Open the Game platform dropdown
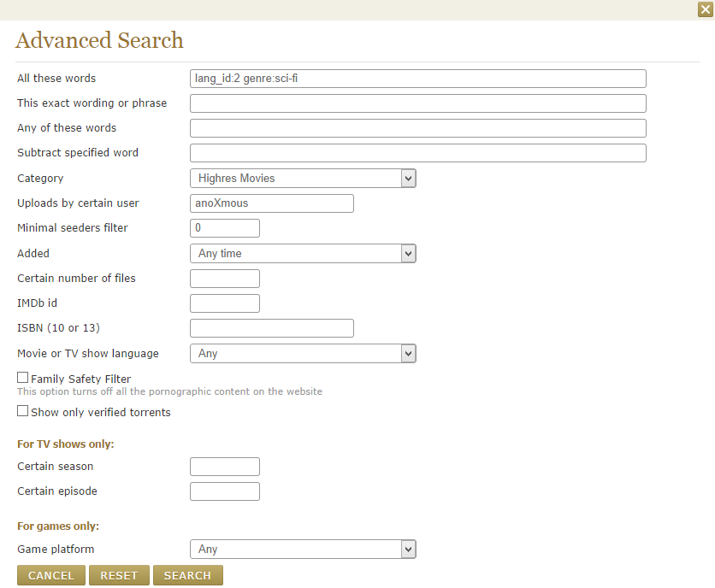 pos(303,550)
